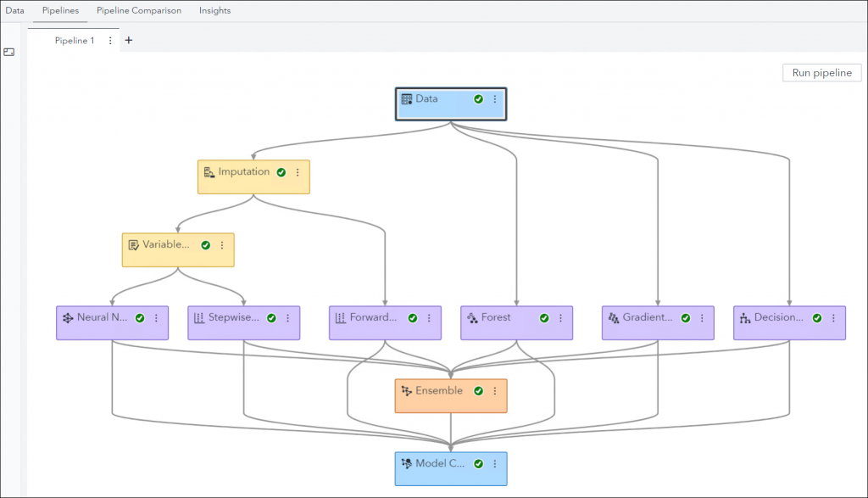Select the Decision Tree node icon
Image resolution: width=868 pixels, height=498 pixels.
point(745,316)
